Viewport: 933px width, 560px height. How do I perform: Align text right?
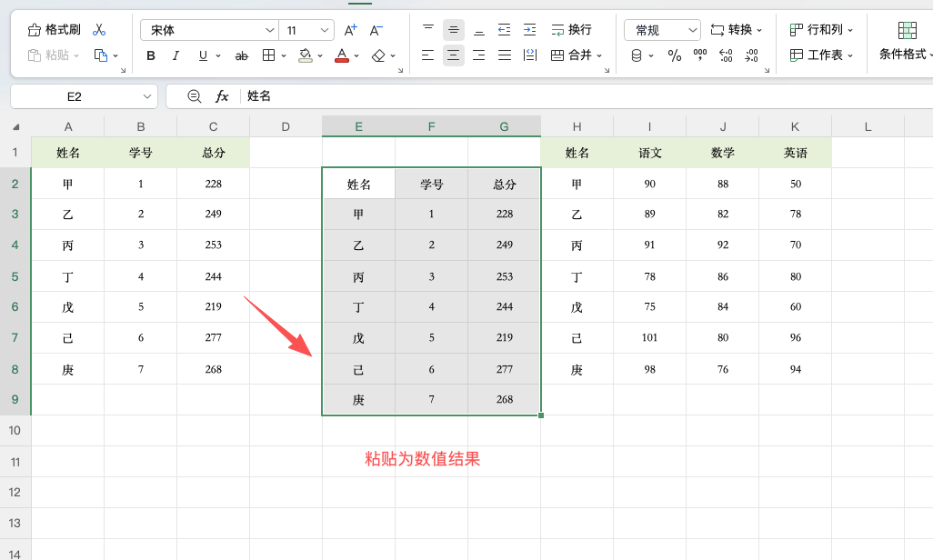pyautogui.click(x=479, y=55)
